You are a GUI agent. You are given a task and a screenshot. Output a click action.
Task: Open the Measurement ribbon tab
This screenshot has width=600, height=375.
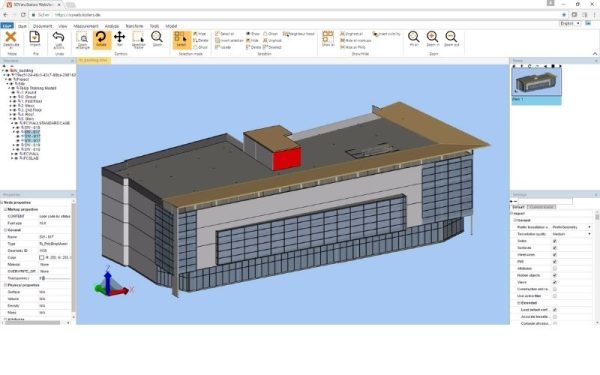pyautogui.click(x=86, y=26)
